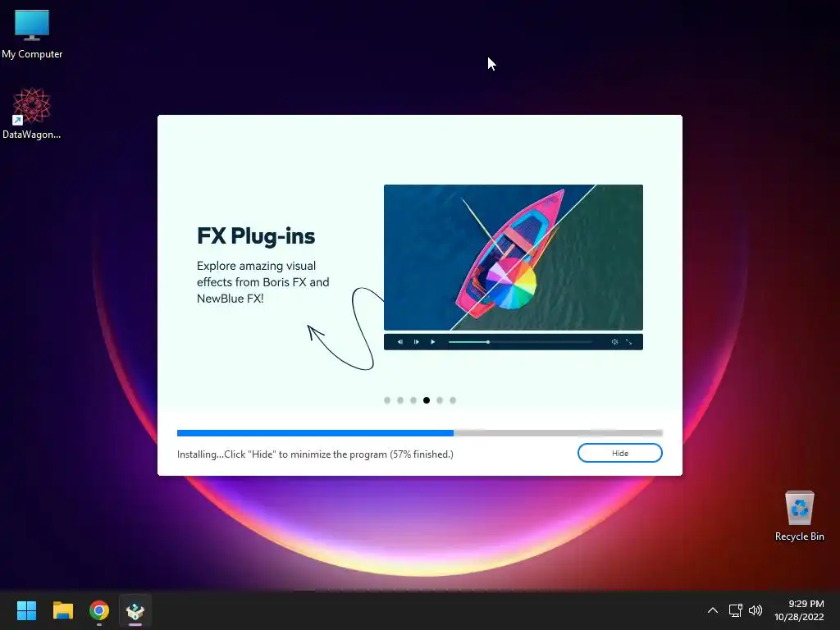
Task: Click the Boris FX and NewBlue FX description
Action: (x=262, y=282)
